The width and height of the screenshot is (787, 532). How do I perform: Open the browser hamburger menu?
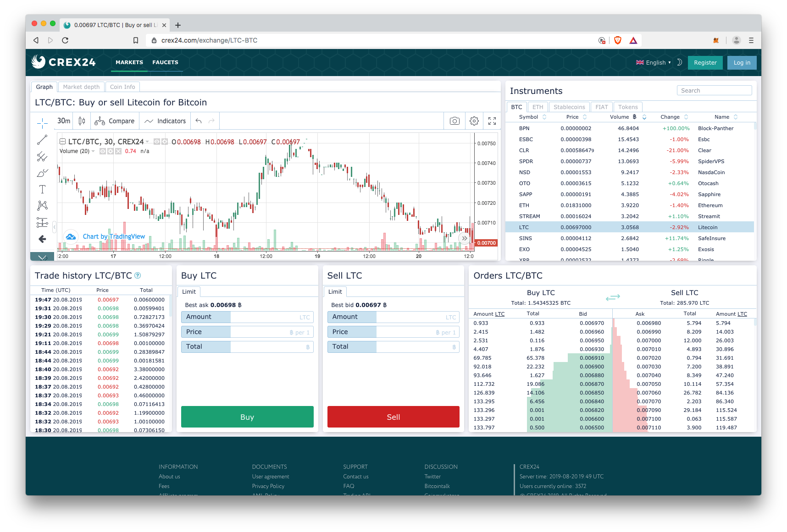point(751,40)
